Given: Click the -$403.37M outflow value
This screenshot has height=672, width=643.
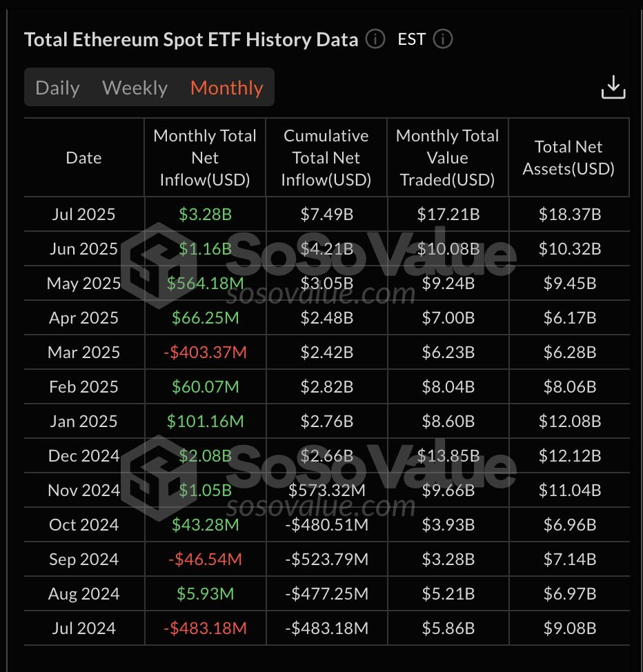Looking at the screenshot, I should pyautogui.click(x=205, y=352).
